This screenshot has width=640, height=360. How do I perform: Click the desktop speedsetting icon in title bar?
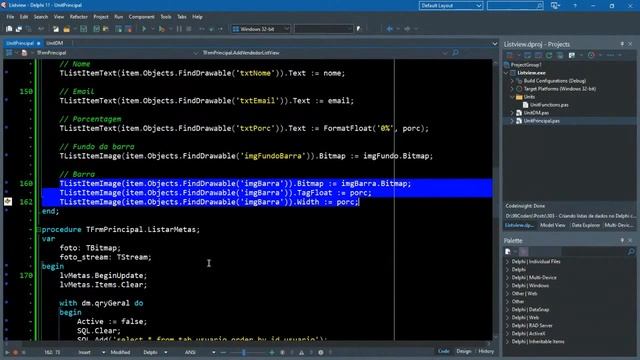[x=555, y=6]
